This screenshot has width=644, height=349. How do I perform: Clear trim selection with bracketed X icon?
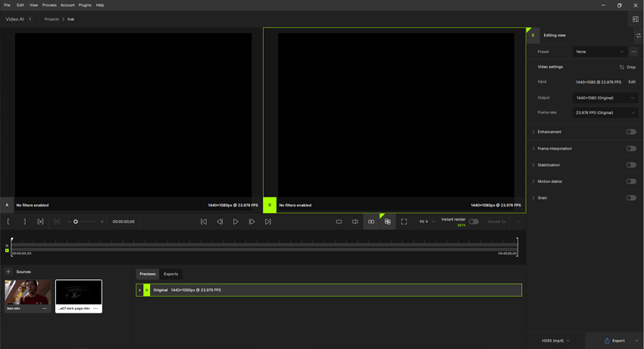(x=40, y=222)
